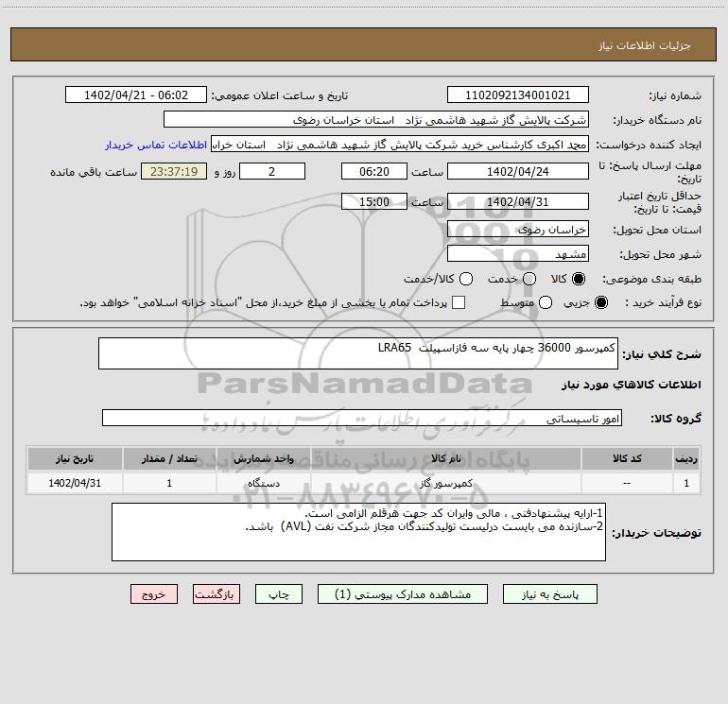Click the تعداد / مقدار column header
The image size is (728, 704).
pos(169,458)
